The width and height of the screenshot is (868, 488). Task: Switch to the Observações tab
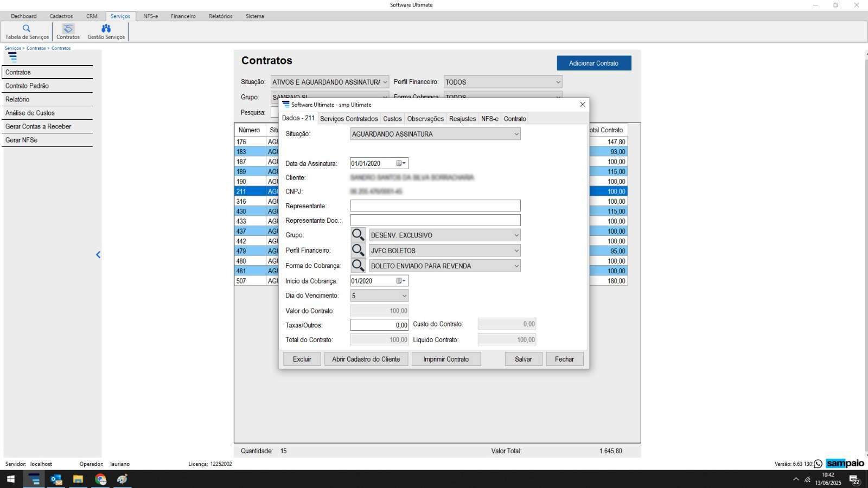tap(425, 119)
